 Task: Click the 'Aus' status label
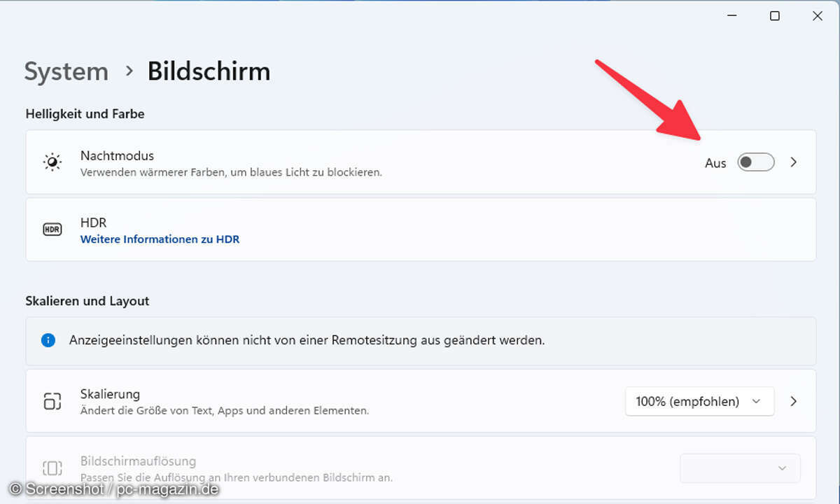click(715, 163)
